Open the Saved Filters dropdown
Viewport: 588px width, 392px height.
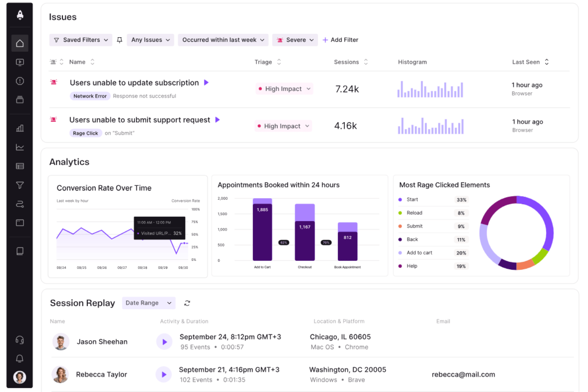81,40
